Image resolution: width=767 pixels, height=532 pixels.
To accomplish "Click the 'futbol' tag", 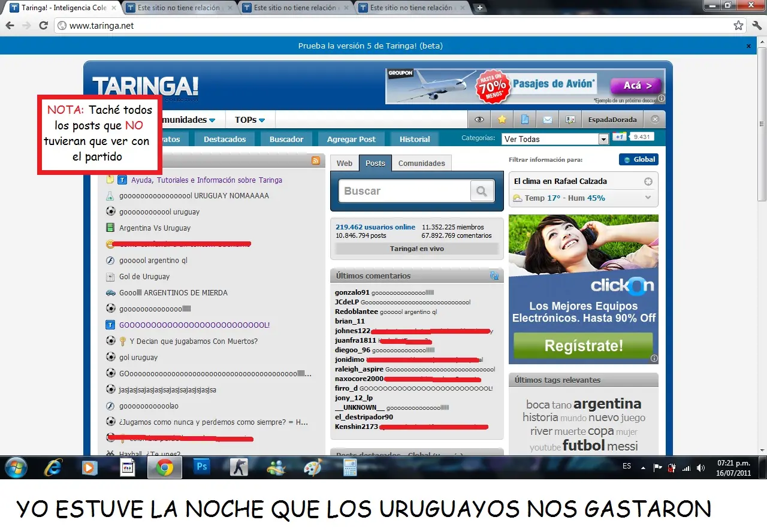I will [x=584, y=446].
